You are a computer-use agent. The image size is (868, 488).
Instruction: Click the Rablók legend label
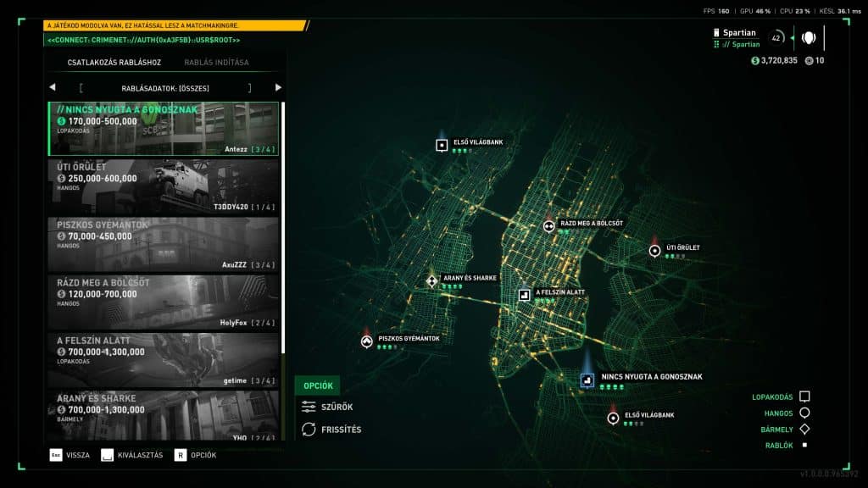click(x=779, y=446)
